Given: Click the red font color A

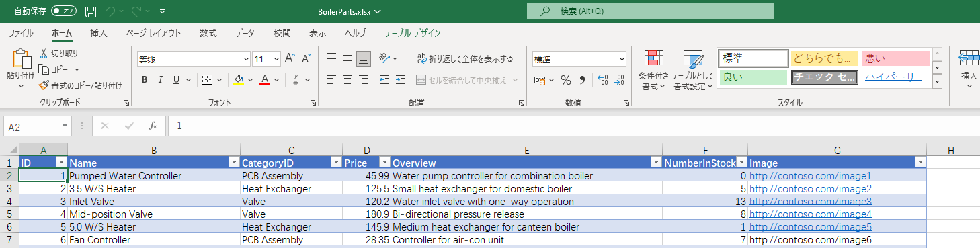Looking at the screenshot, I should tap(265, 80).
